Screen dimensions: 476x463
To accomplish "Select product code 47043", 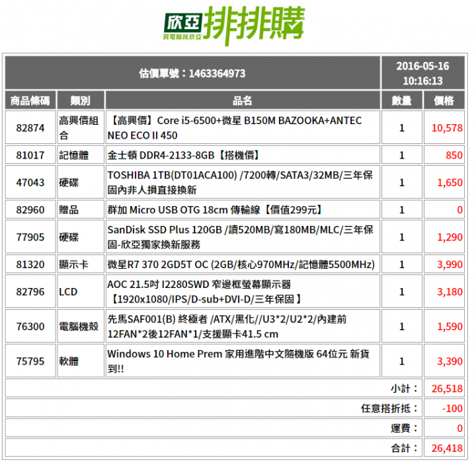I will (x=30, y=182).
